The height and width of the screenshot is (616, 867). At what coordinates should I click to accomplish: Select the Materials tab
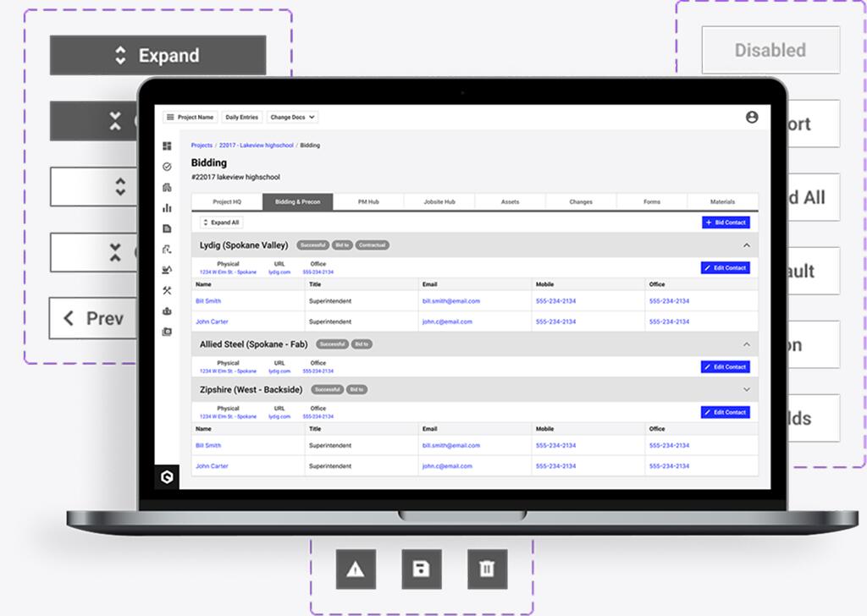tap(722, 202)
